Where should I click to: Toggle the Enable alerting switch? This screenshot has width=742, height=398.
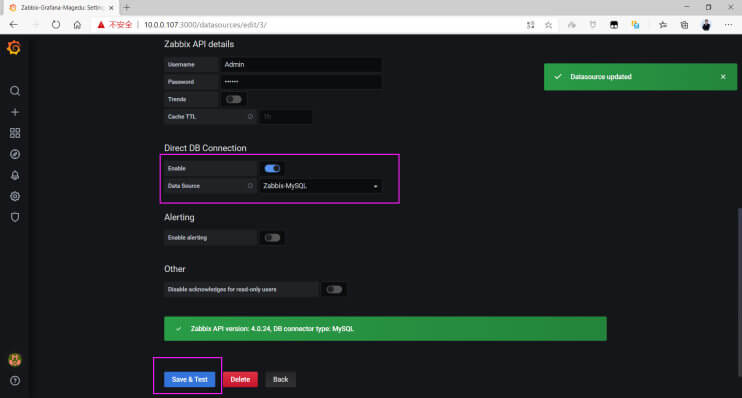pyautogui.click(x=272, y=238)
